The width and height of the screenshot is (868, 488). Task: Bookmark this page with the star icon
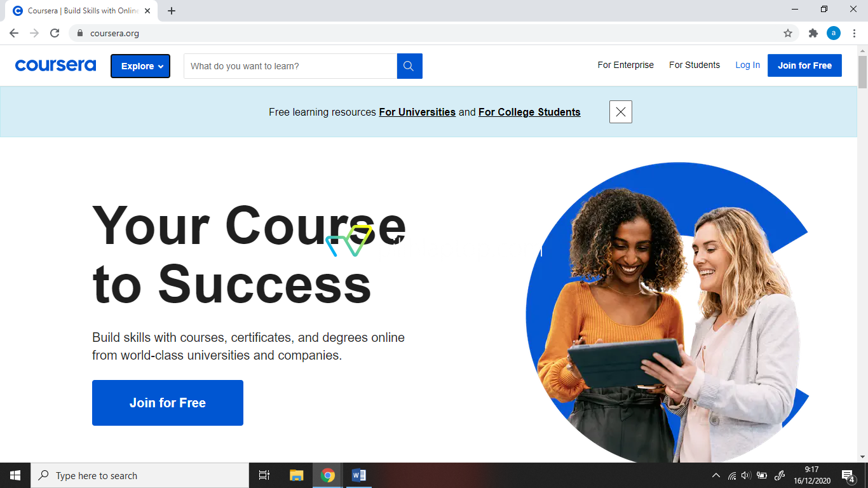tap(788, 33)
